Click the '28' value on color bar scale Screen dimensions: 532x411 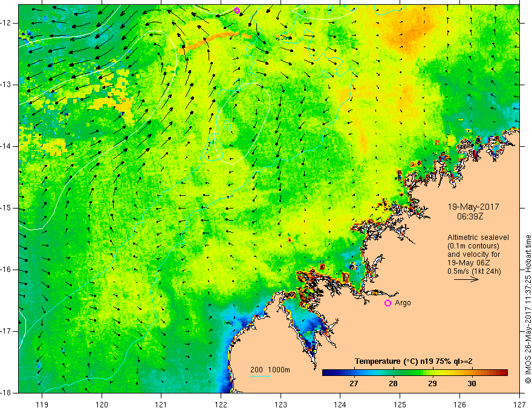pos(393,384)
